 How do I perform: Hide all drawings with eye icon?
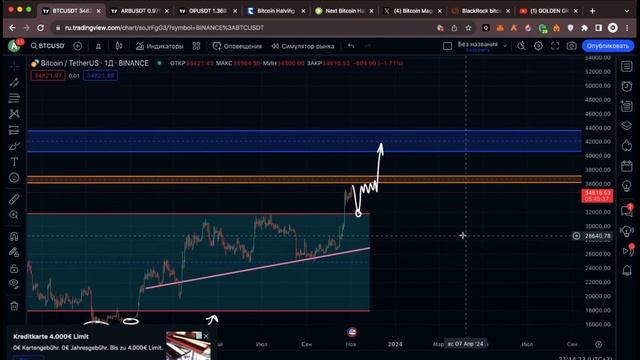[14, 284]
